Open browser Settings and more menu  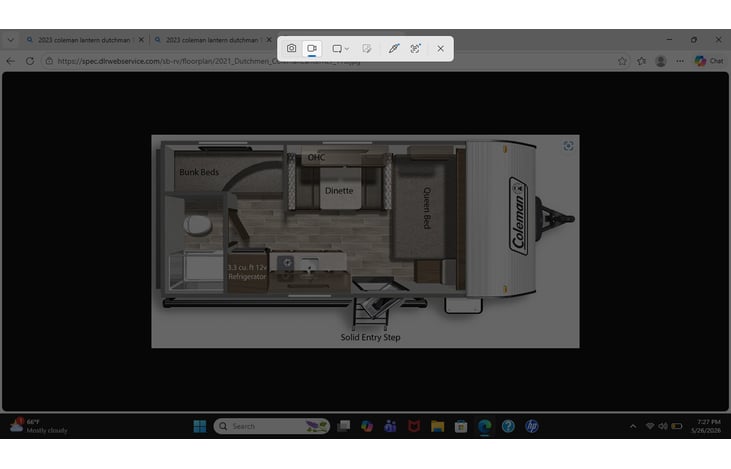click(x=680, y=61)
